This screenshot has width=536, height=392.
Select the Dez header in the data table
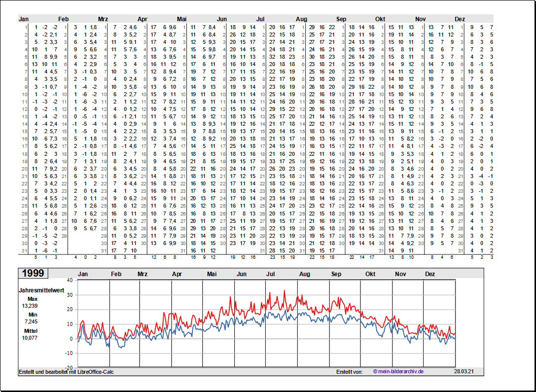click(460, 19)
